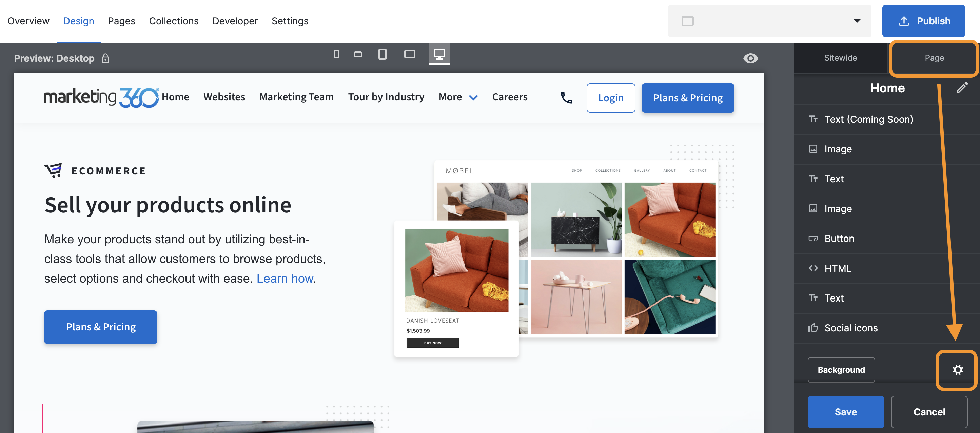Open page settings gear icon
Image resolution: width=980 pixels, height=433 pixels.
tap(957, 370)
